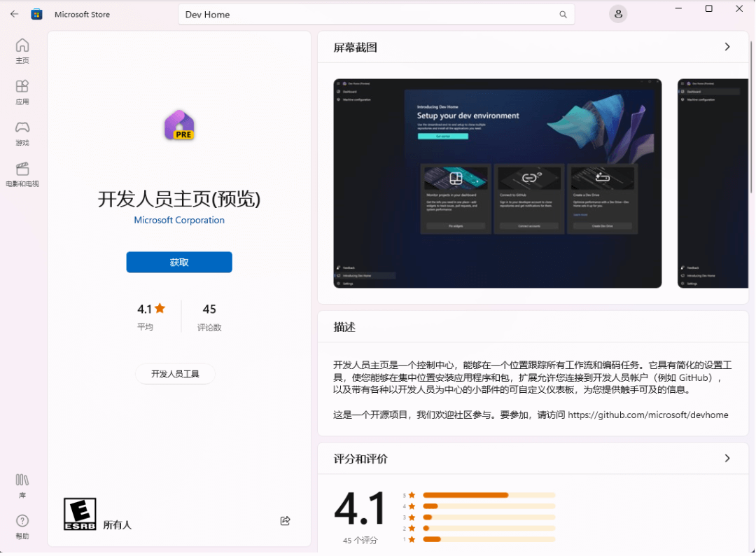Open the first Dev Home screenshot thumbnail
Viewport: 756px width, 556px height.
click(497, 183)
